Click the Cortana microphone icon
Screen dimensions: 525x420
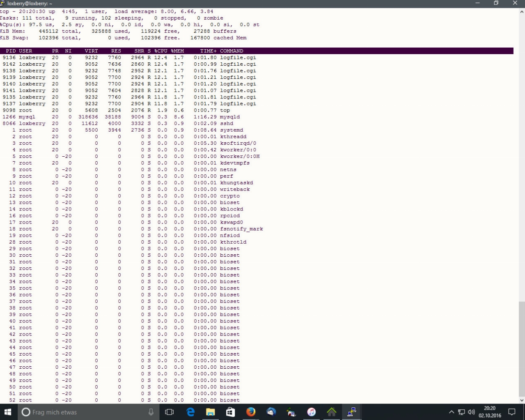[151, 412]
